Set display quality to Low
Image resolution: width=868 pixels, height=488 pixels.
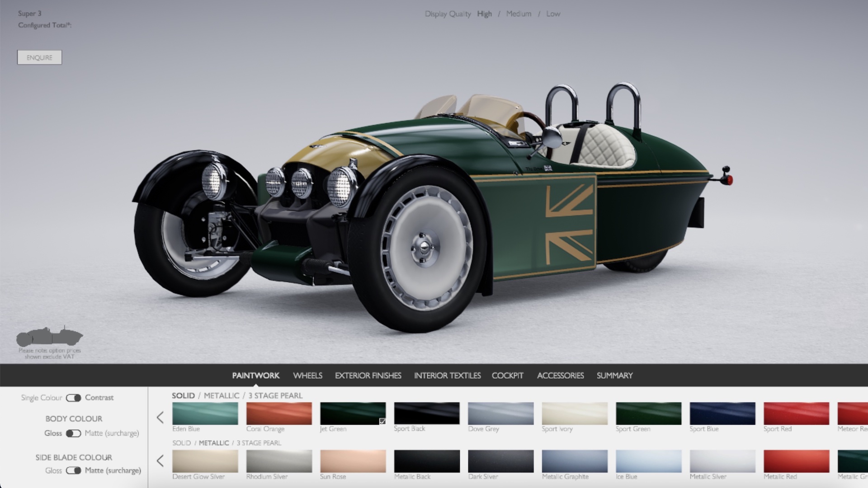tap(553, 14)
